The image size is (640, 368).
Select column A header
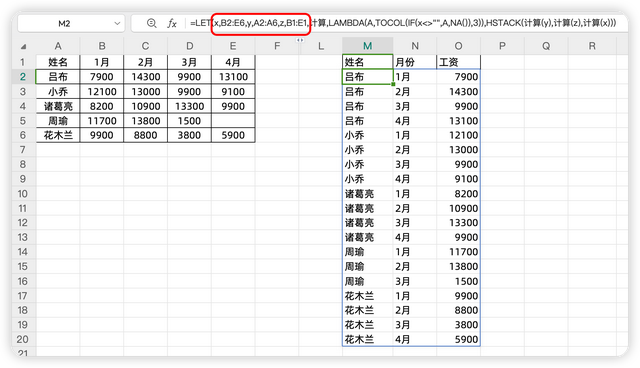[x=58, y=46]
